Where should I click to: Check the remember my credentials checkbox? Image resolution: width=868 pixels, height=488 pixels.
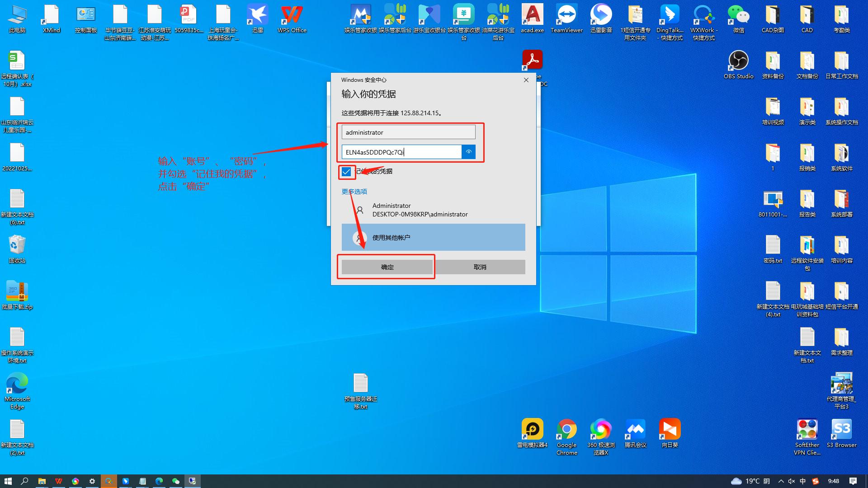(346, 172)
